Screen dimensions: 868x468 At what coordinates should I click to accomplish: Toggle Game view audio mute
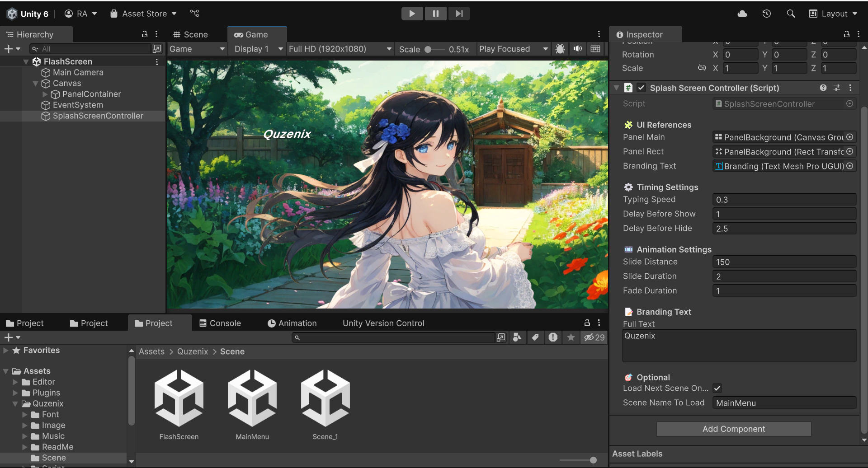578,49
